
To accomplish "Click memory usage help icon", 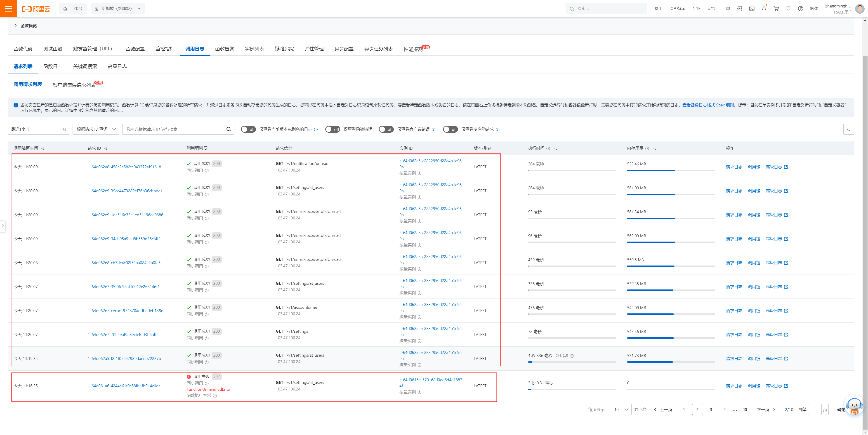I will (x=647, y=149).
